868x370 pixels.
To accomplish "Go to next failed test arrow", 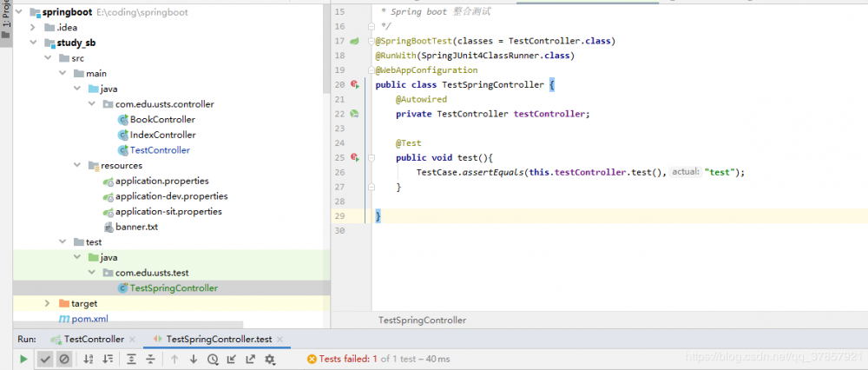I will 194,359.
